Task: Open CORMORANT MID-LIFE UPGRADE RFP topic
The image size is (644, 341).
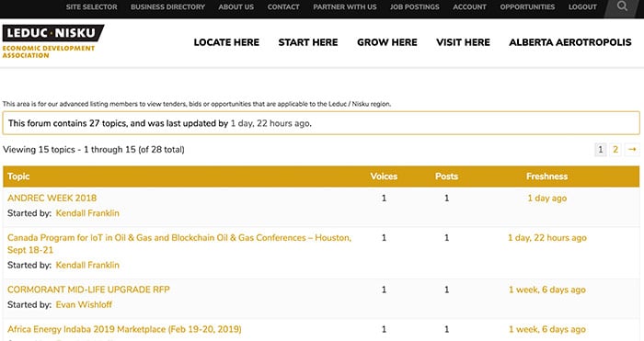Action: coord(88,290)
